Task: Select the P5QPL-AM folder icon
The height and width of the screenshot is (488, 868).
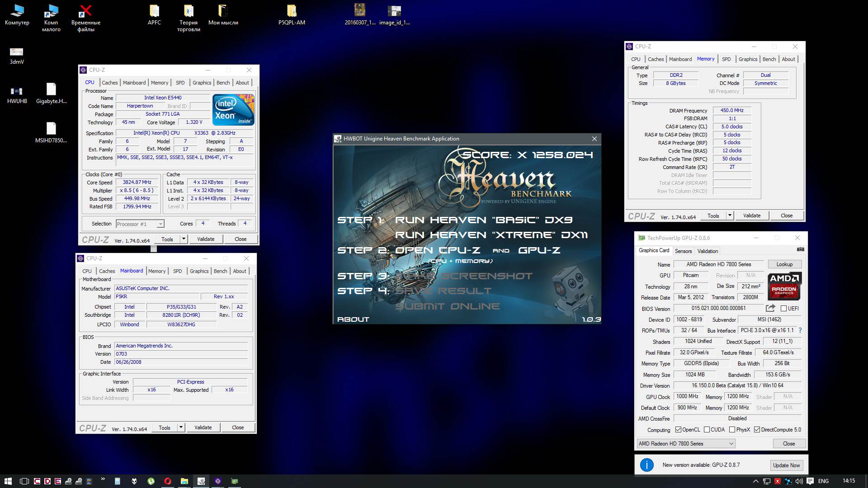Action: point(292,15)
